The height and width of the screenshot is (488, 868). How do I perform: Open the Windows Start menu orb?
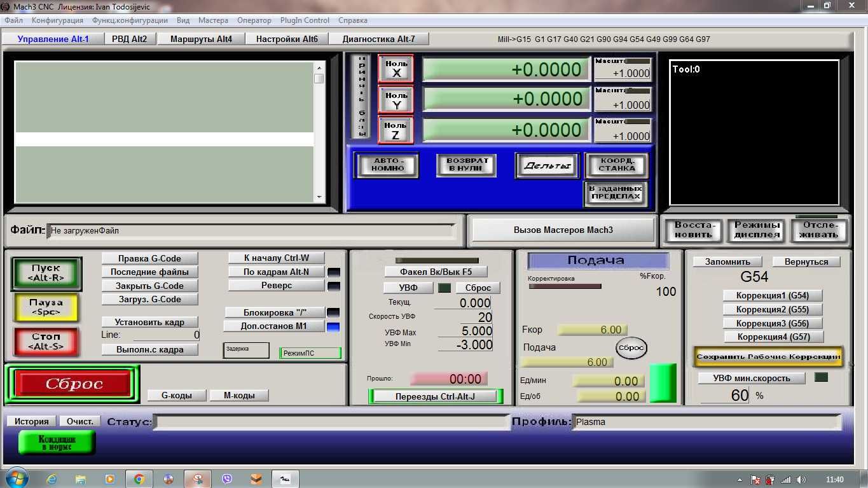16,478
